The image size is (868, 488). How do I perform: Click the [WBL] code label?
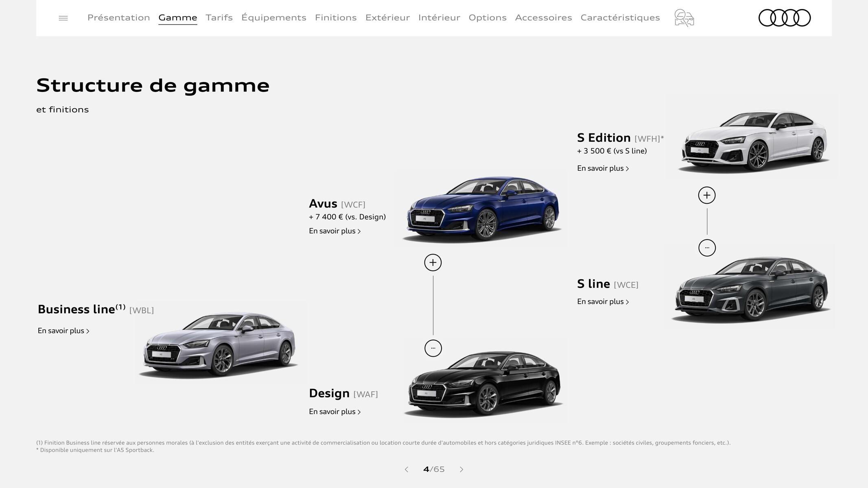pyautogui.click(x=142, y=310)
